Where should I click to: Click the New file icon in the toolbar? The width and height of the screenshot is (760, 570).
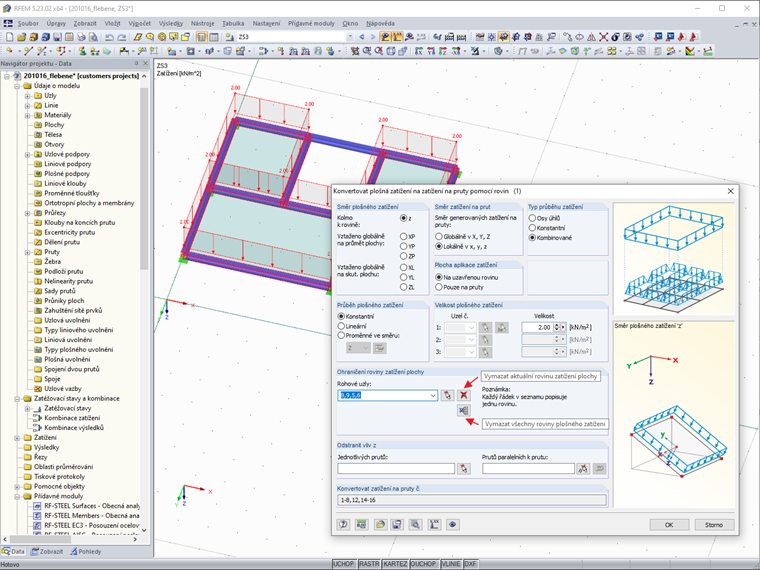(10, 37)
